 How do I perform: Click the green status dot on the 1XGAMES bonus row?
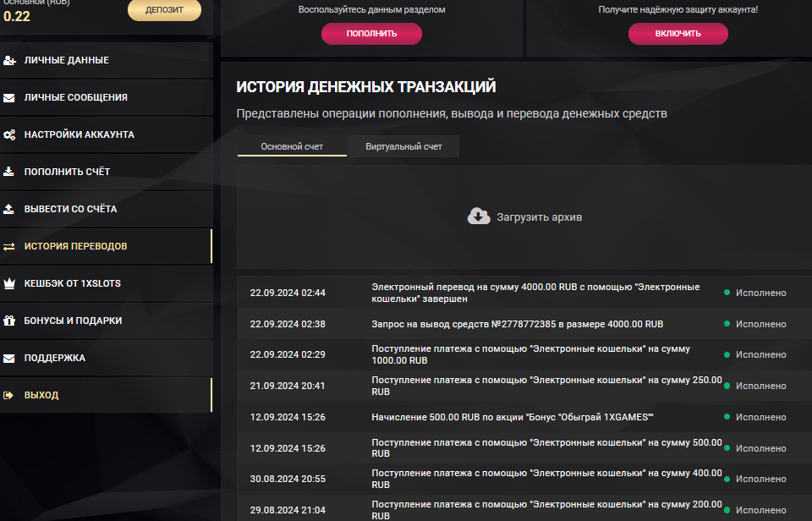coord(727,417)
